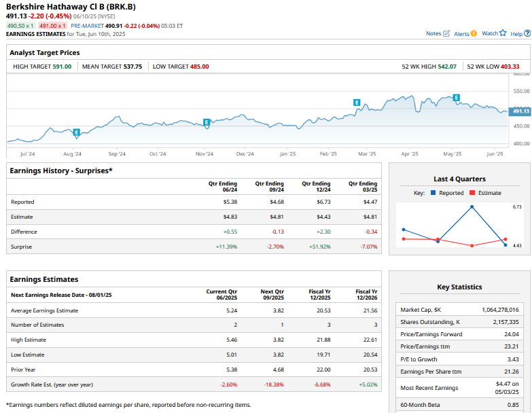Select the Earnings History - Surprises heading

click(61, 170)
